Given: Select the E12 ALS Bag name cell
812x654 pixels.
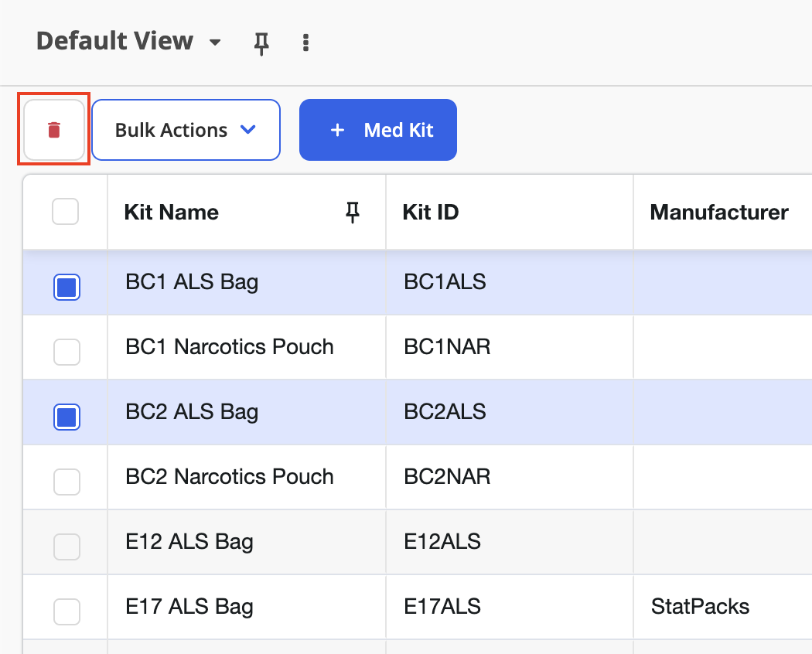Looking at the screenshot, I should pos(247,542).
